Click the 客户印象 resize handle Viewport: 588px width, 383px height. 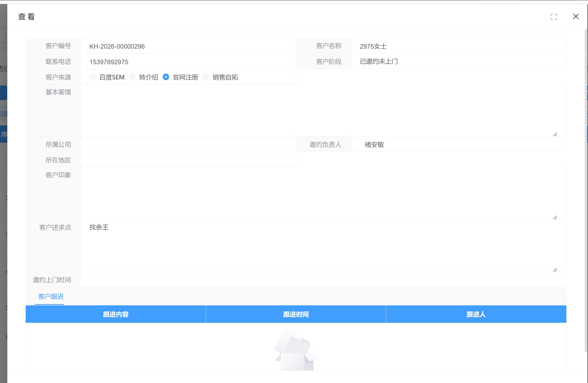(x=555, y=217)
